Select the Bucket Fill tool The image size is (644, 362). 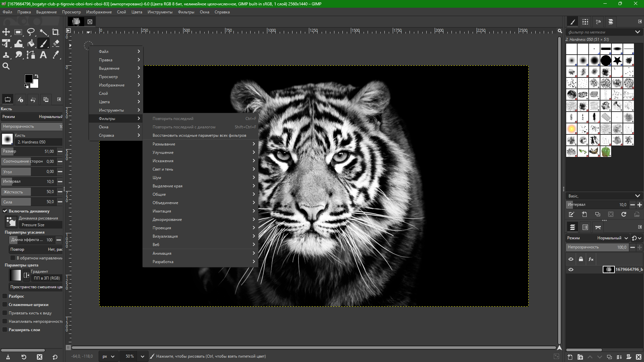click(x=31, y=44)
